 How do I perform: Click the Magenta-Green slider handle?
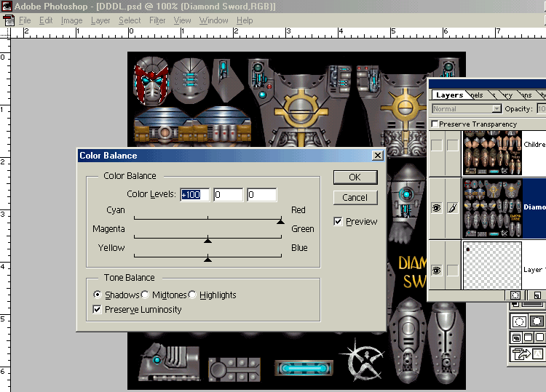[x=207, y=239]
